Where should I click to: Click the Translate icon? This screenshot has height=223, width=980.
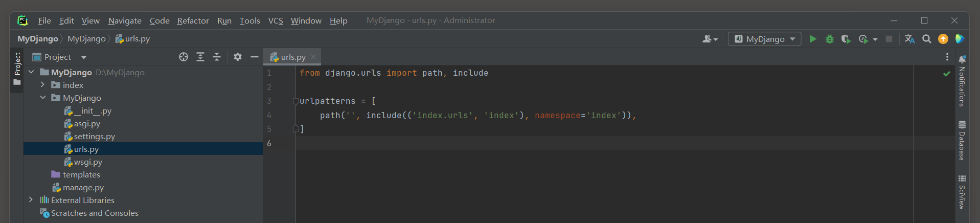[x=909, y=39]
